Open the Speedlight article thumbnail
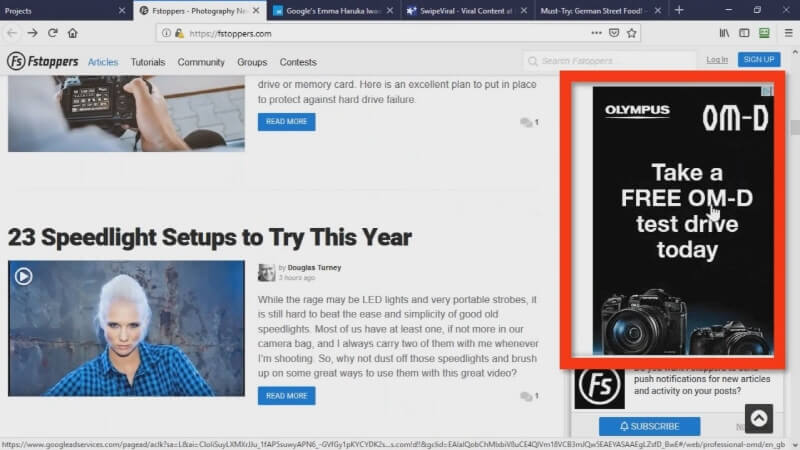Viewport: 800px width, 450px height. point(126,328)
